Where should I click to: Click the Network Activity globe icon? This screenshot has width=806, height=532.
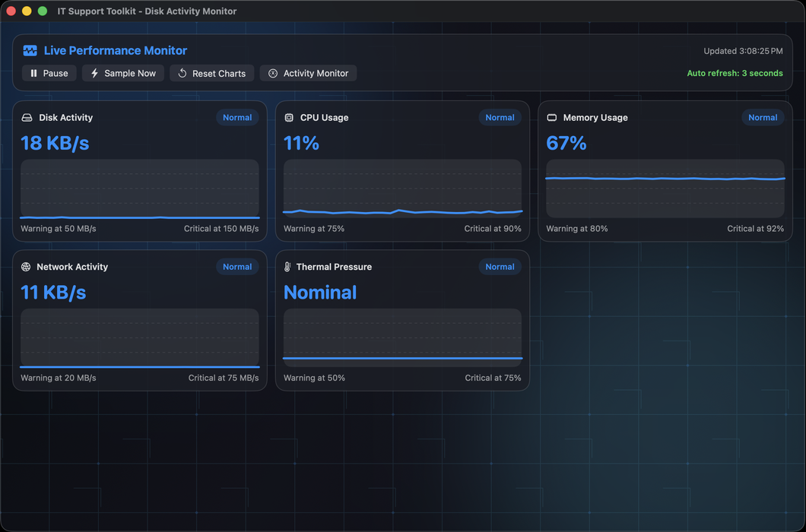click(26, 267)
